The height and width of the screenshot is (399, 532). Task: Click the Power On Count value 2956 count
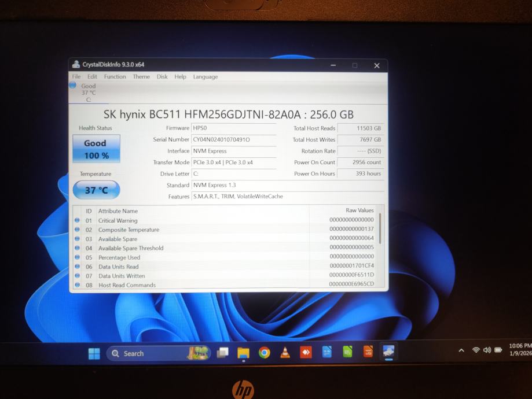(361, 162)
